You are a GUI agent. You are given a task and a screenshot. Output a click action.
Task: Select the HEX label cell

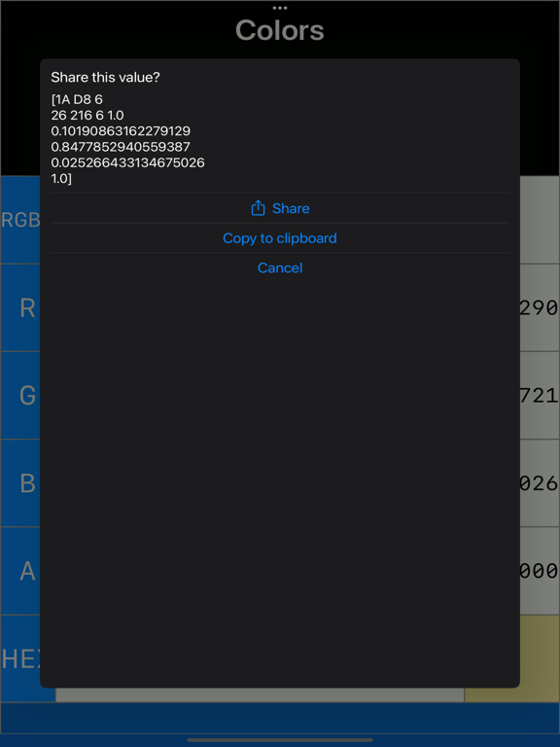point(20,658)
